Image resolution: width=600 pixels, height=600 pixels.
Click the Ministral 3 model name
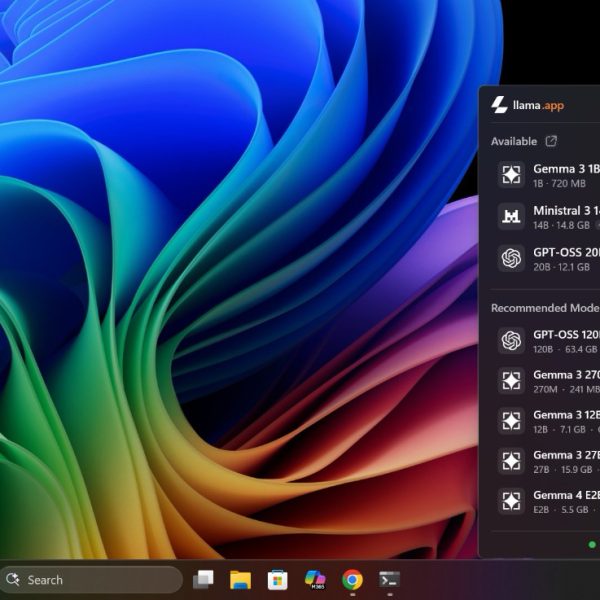tap(566, 210)
